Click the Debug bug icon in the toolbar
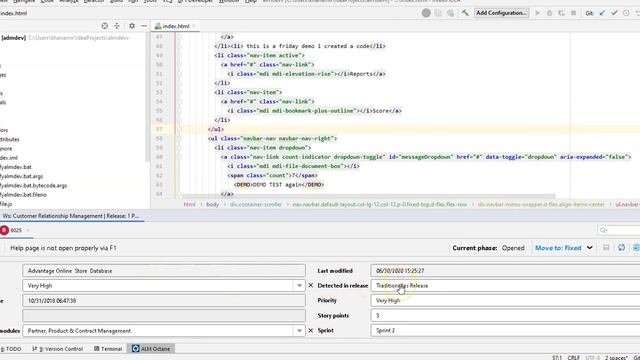 [x=549, y=13]
